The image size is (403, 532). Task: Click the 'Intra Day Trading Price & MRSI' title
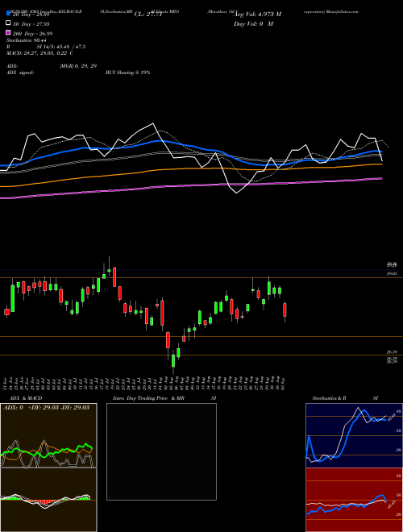(x=164, y=398)
